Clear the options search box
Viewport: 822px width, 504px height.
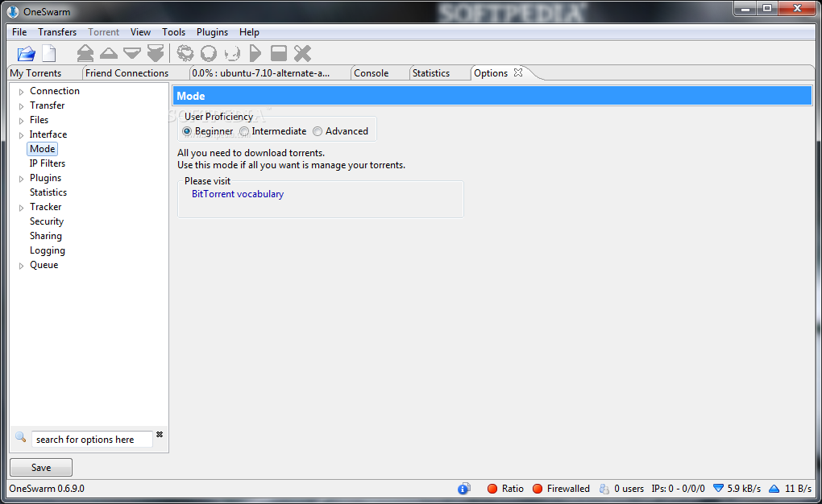click(x=160, y=434)
